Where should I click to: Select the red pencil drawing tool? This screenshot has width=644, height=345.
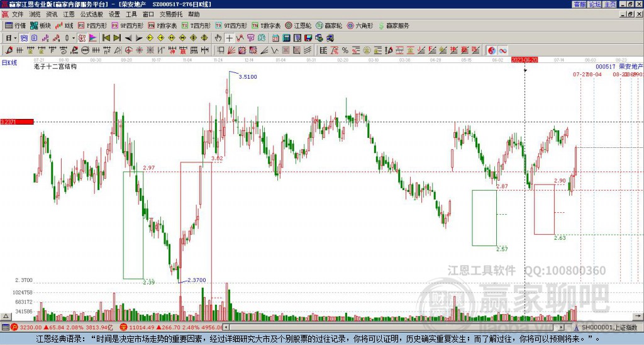coord(9,50)
